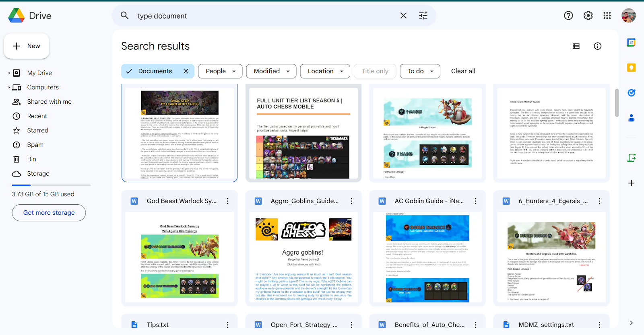Screen dimensions: 644x335
Task: Hide the side panel with the chevron
Action: [x=631, y=323]
